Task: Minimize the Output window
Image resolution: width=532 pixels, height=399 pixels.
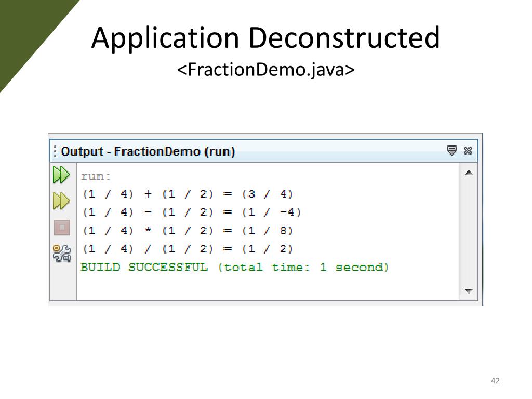Action: click(451, 150)
